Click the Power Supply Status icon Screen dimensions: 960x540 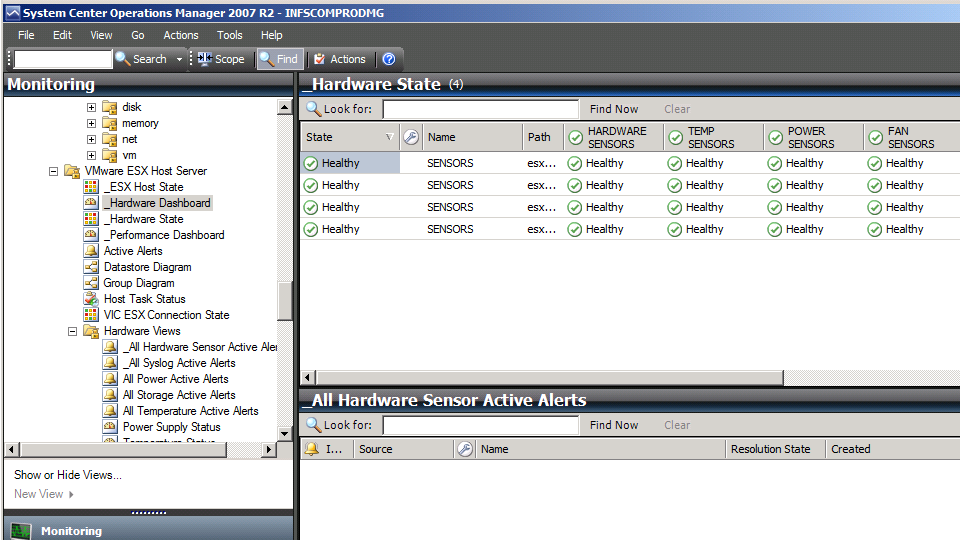click(x=110, y=427)
